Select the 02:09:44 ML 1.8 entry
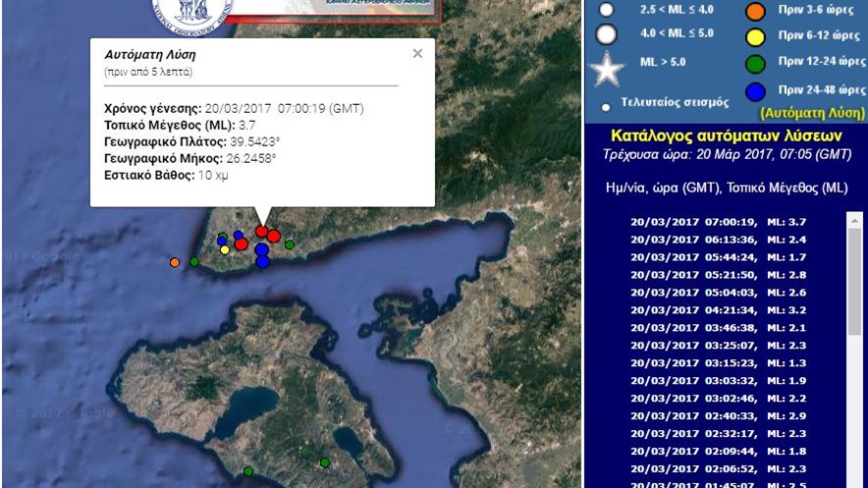The height and width of the screenshot is (488, 868). click(718, 452)
